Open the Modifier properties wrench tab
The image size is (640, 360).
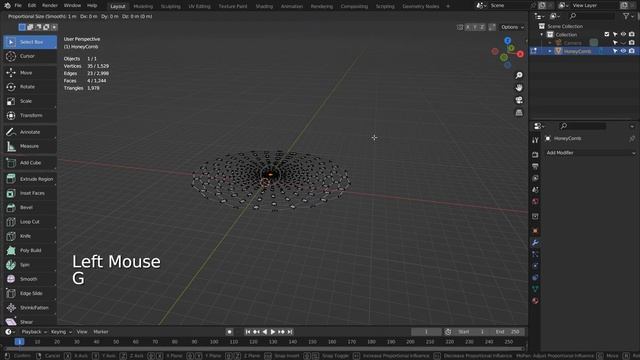click(x=535, y=243)
